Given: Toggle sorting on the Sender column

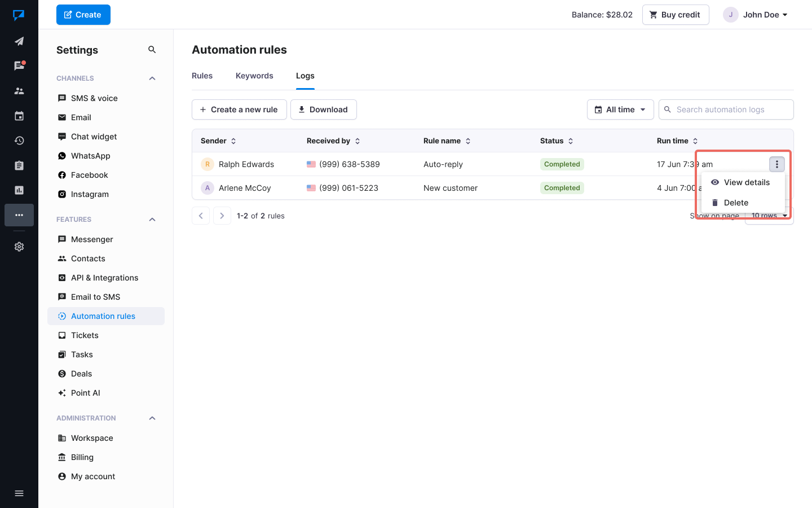Looking at the screenshot, I should click(233, 141).
